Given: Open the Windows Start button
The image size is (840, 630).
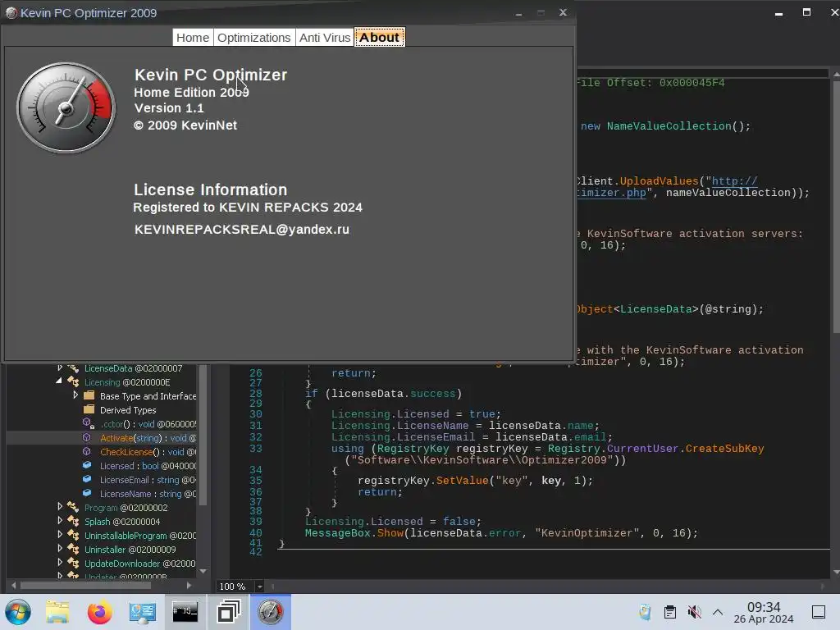Looking at the screenshot, I should (x=18, y=612).
